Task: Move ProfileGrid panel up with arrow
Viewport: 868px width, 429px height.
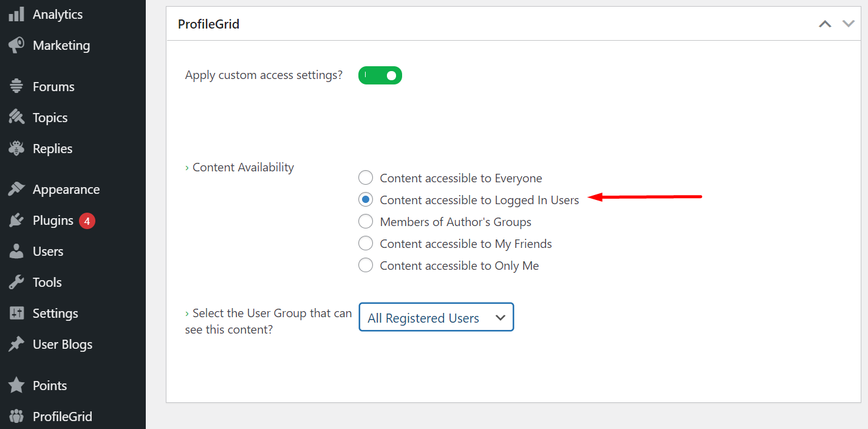Action: (825, 24)
